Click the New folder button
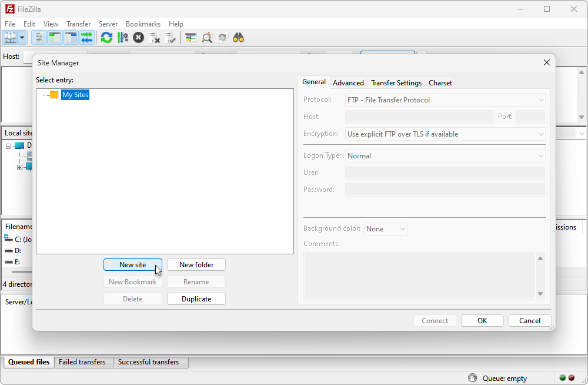 pos(196,265)
